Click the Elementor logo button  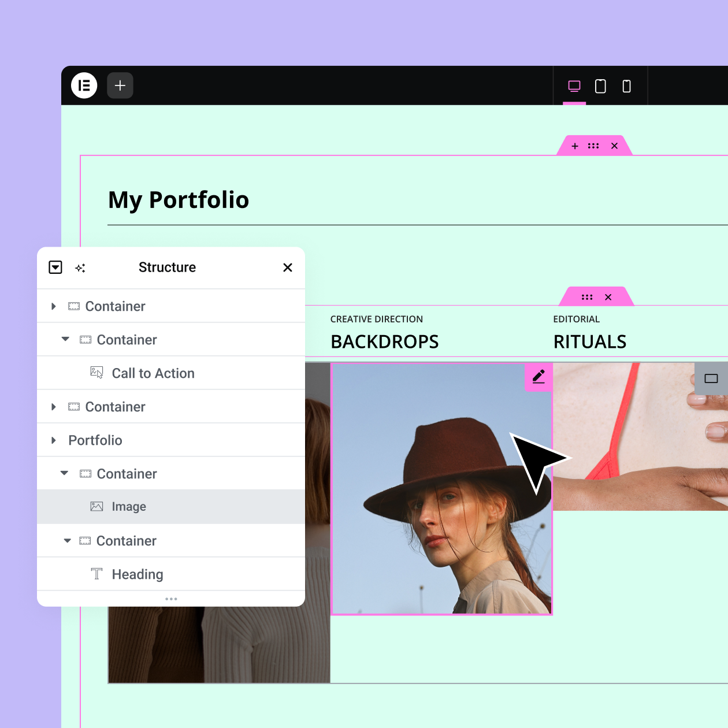[84, 86]
